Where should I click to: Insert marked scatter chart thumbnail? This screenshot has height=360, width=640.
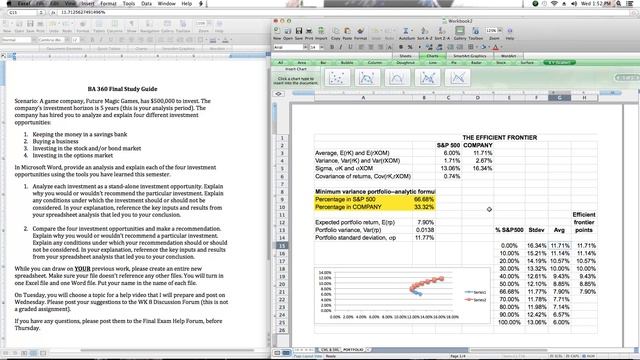pyautogui.click(x=337, y=78)
